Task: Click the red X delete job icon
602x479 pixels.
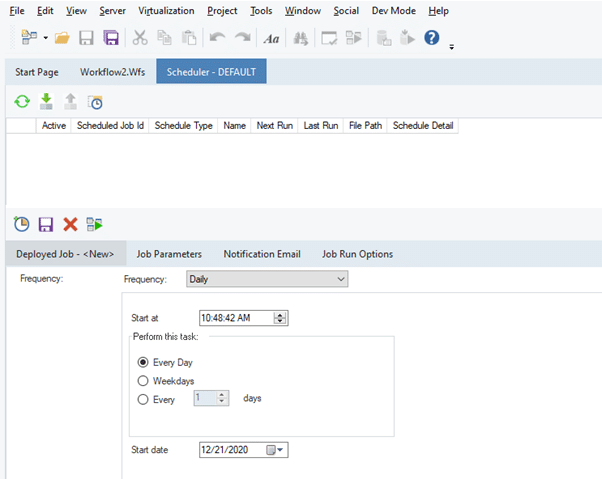Action: [x=70, y=225]
